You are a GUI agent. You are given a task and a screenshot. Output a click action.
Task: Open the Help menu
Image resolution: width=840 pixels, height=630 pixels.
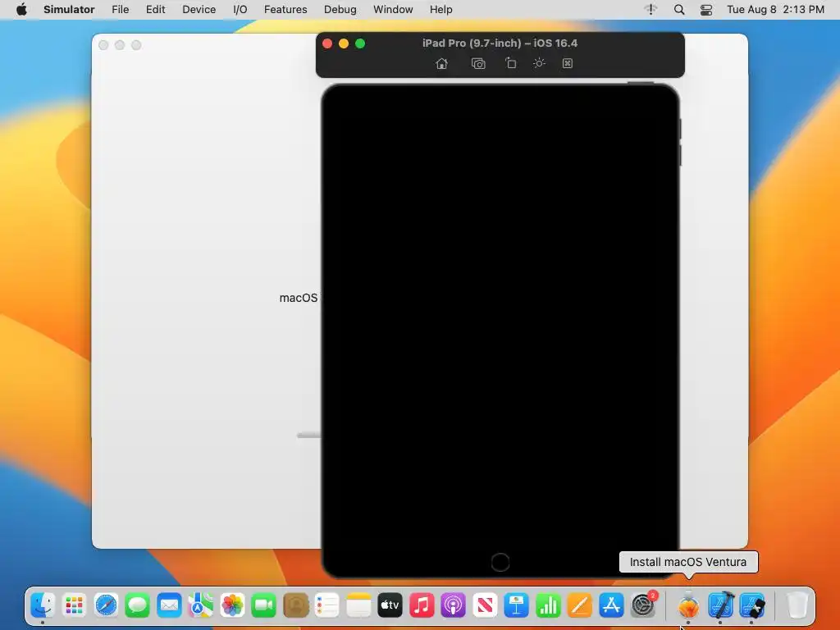pyautogui.click(x=441, y=10)
